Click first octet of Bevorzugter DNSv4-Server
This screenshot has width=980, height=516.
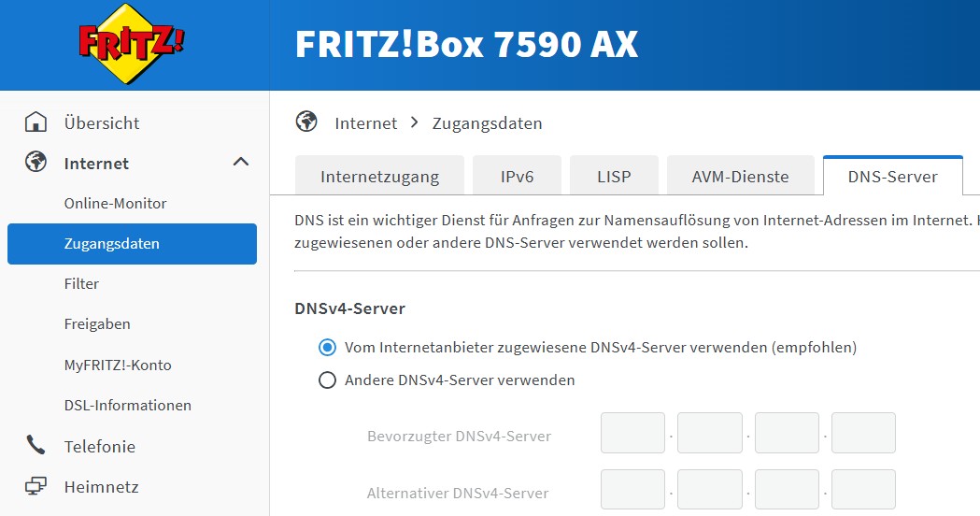(x=632, y=433)
